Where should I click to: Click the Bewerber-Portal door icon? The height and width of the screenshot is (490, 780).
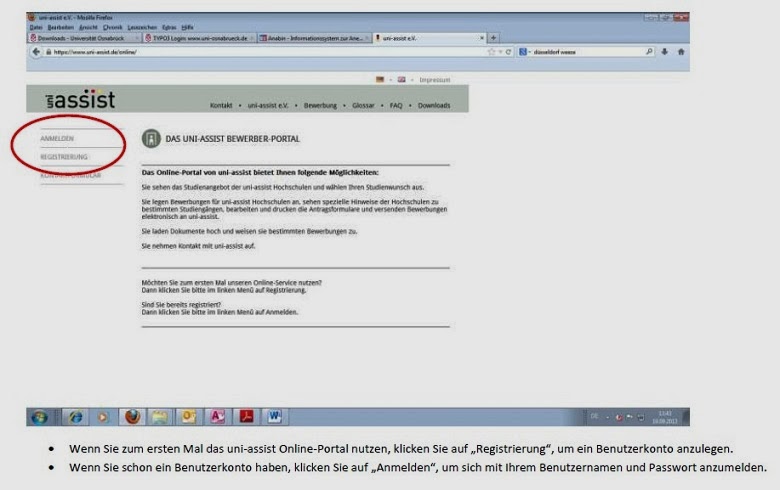(x=151, y=139)
